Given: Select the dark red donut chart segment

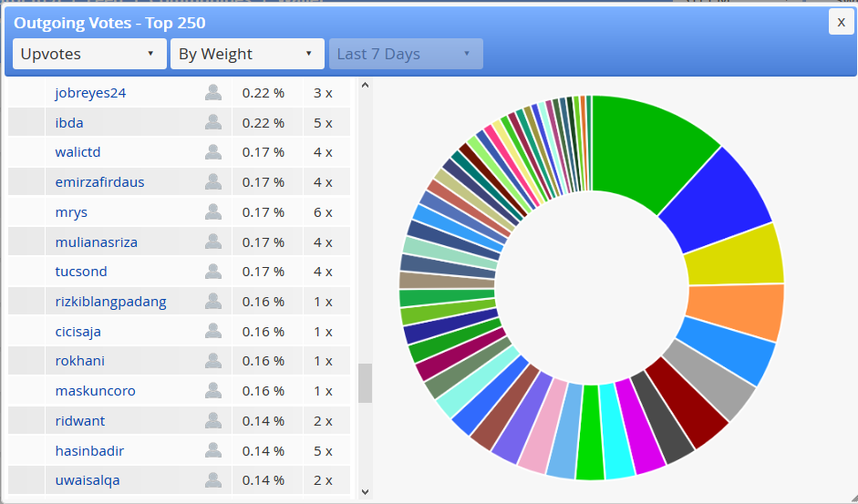Looking at the screenshot, I should click(x=689, y=404).
